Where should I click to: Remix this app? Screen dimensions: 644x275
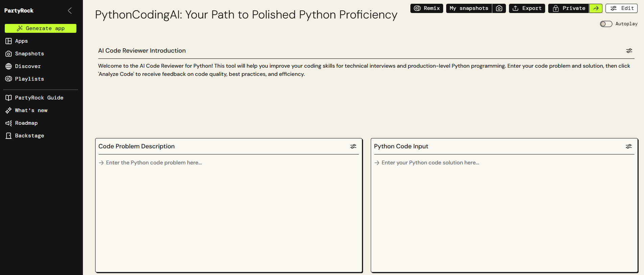[427, 8]
